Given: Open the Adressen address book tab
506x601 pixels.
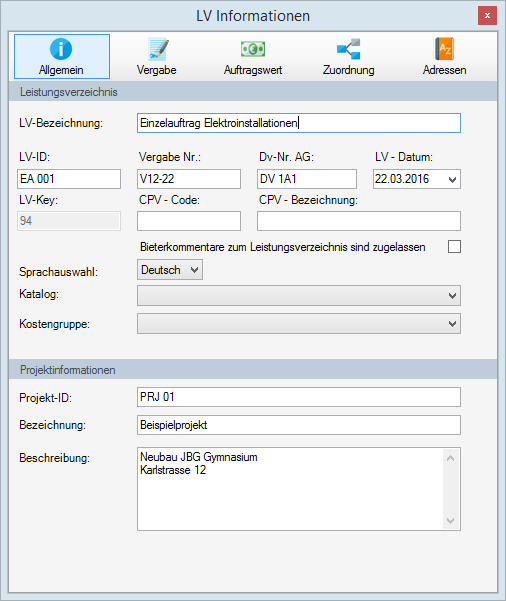Looking at the screenshot, I should pos(444,56).
